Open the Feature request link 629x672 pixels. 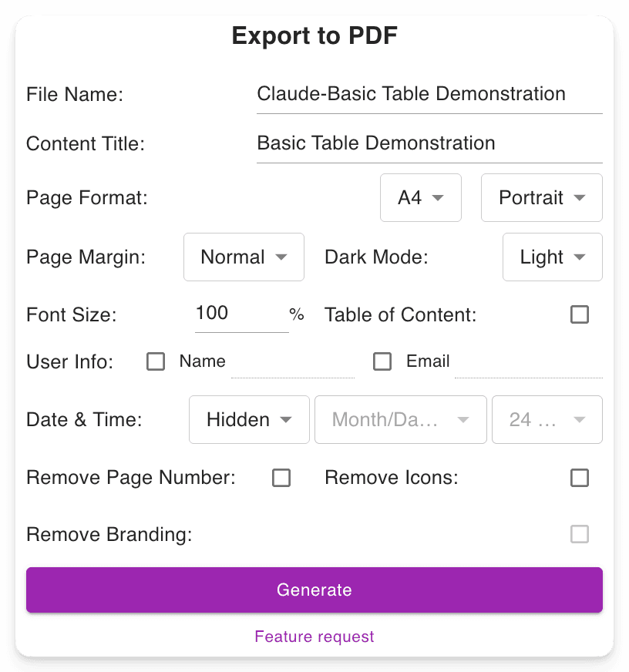314,637
